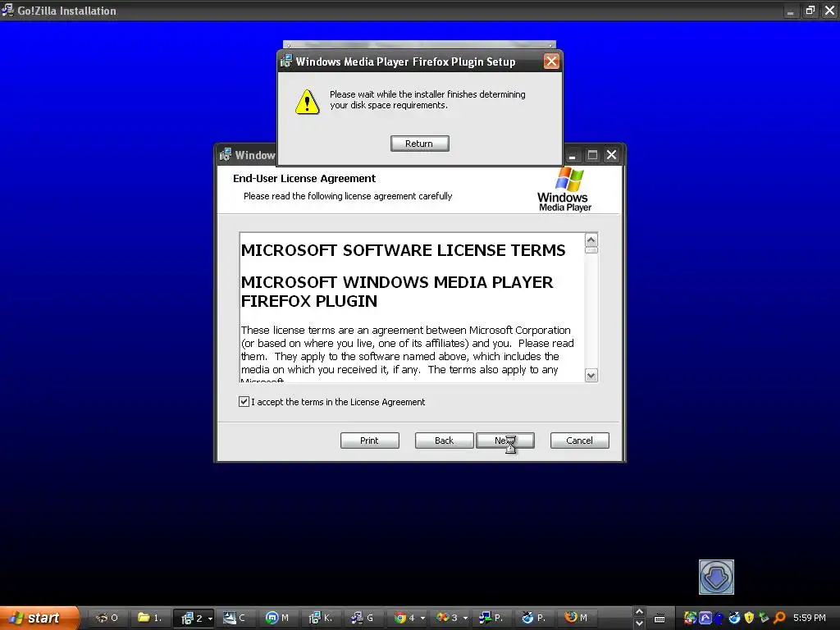Click the keyboard icon on taskbar

pos(660,619)
